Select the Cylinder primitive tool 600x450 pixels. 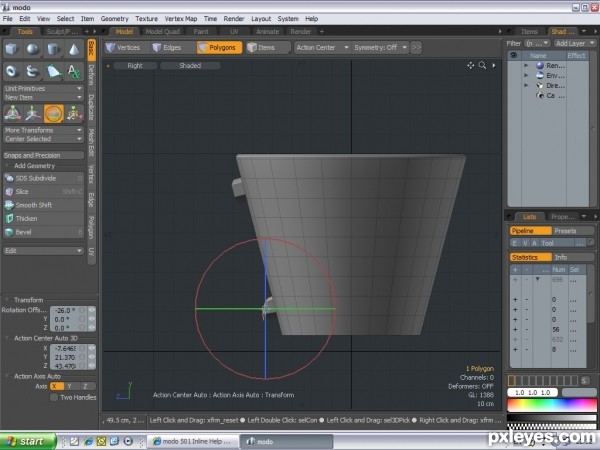coord(53,49)
